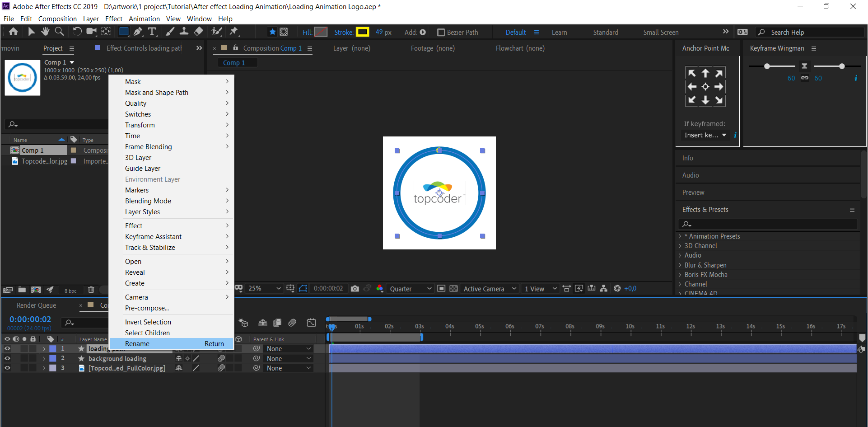The image size is (868, 427).
Task: Switch to the Small Screen workspace
Action: (x=661, y=33)
